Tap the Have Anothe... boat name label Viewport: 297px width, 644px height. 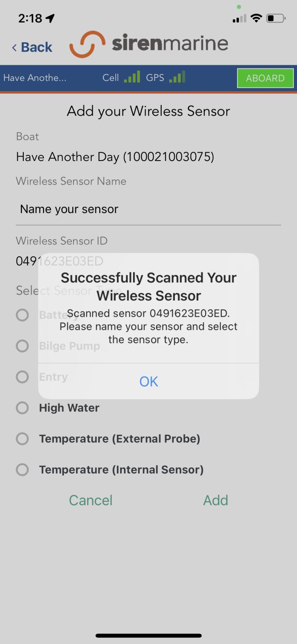(x=35, y=78)
